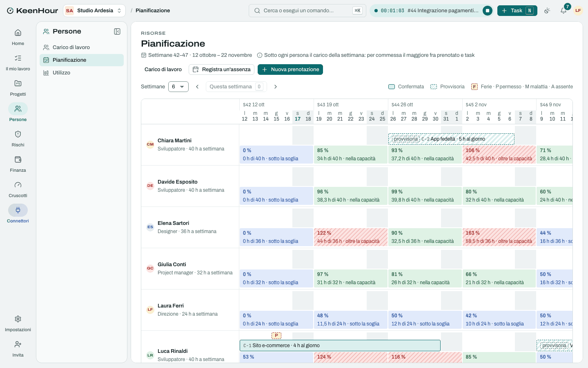The height and width of the screenshot is (368, 588).
Task: Open the Rischi shield icon
Action: tap(18, 134)
